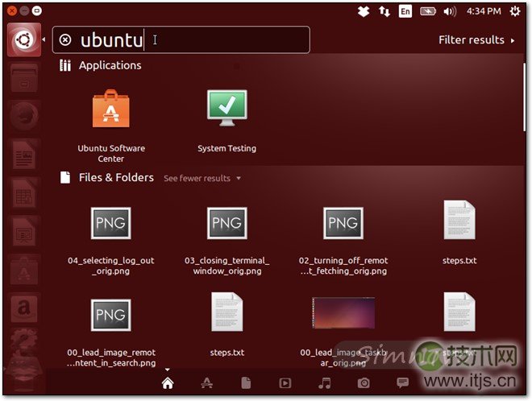532x401 pixels.
Task: Launch the System Testing application
Action: point(227,108)
